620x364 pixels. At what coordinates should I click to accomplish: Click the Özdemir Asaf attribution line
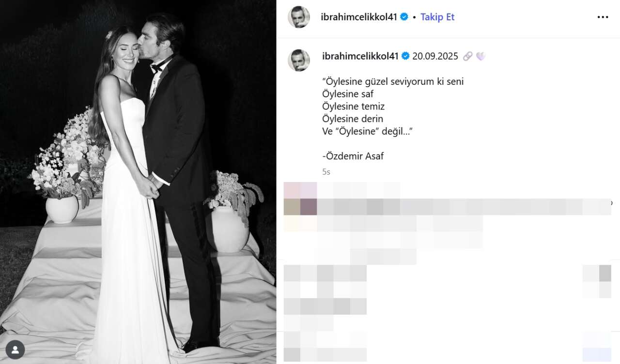coord(353,156)
